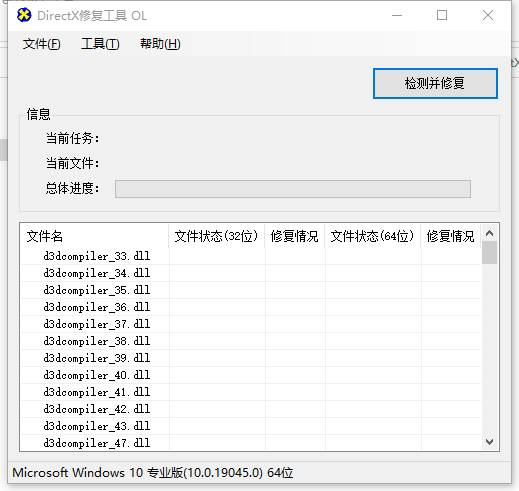The image size is (519, 491).
Task: Select d3dcompiler_47.dll row
Action: (251, 443)
